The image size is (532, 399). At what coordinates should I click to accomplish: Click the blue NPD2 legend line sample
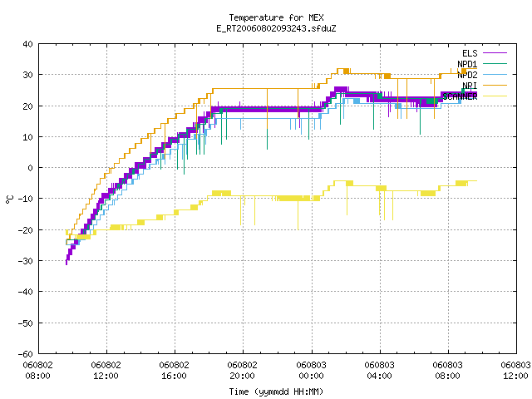[x=495, y=74]
